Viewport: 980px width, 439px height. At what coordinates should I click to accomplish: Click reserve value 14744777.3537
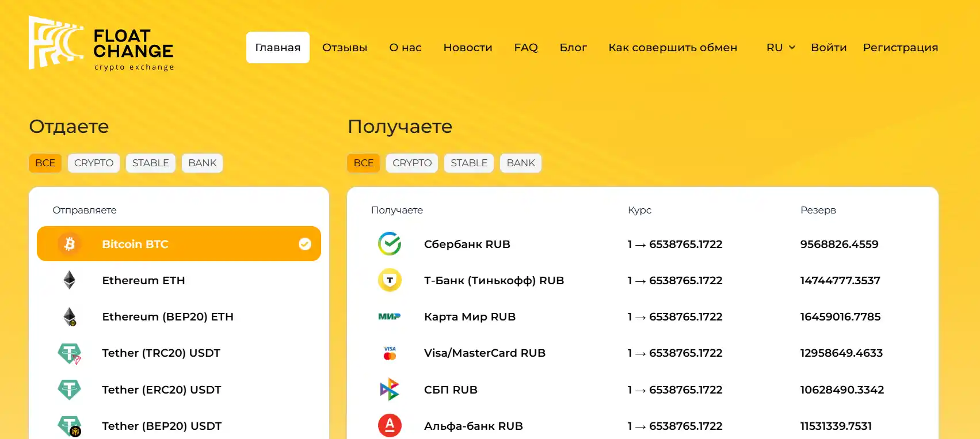coord(840,280)
